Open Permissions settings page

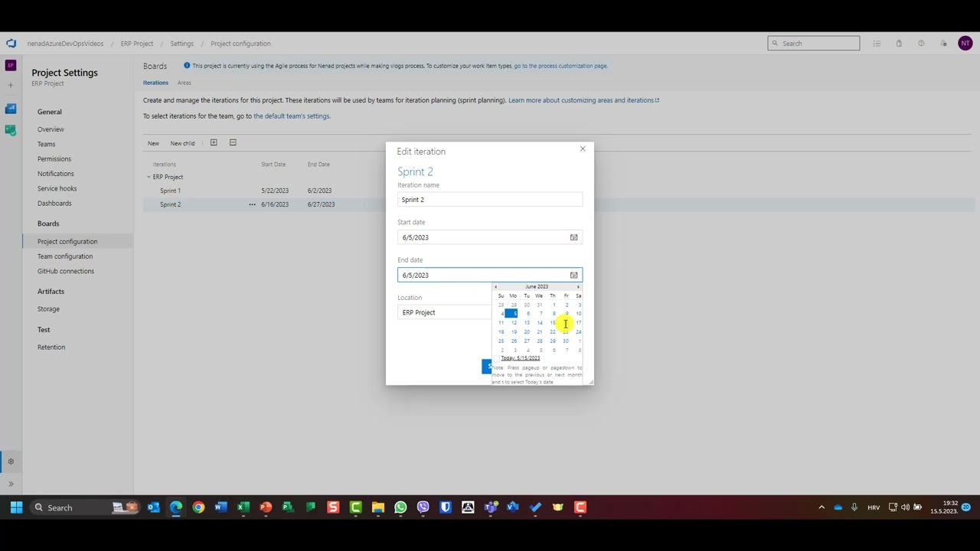(x=54, y=159)
